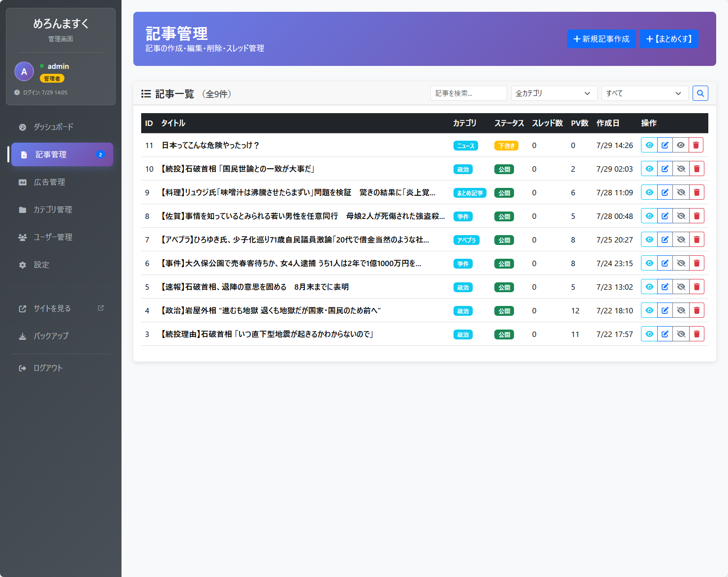Screen dimensions: 728x577
Task: Edit article 10 using the pencil icon
Action: [x=665, y=169]
